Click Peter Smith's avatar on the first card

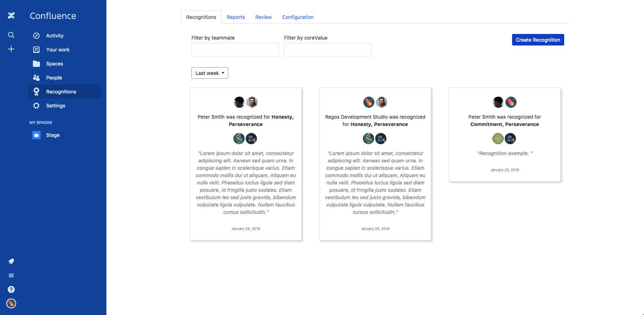[x=239, y=102]
